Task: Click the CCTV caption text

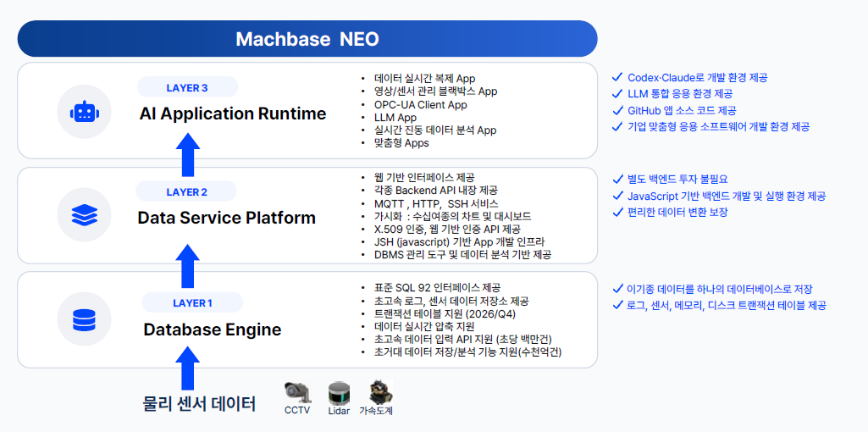Action: click(x=297, y=411)
